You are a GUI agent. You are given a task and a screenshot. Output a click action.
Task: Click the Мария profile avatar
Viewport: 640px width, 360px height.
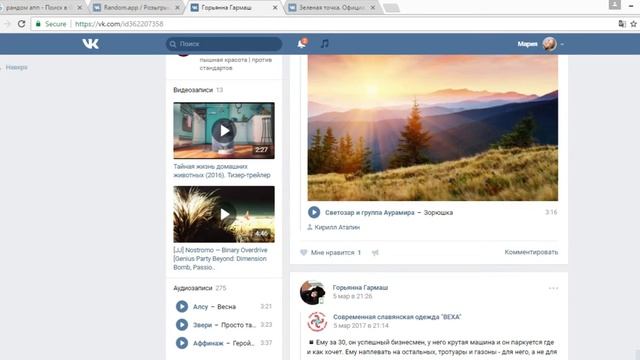click(549, 44)
